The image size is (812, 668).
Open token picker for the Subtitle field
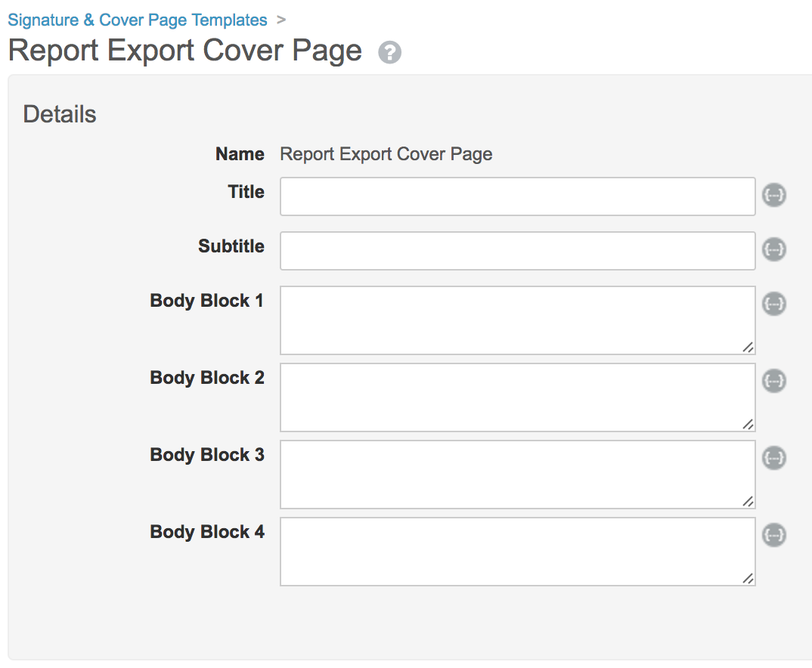[773, 249]
